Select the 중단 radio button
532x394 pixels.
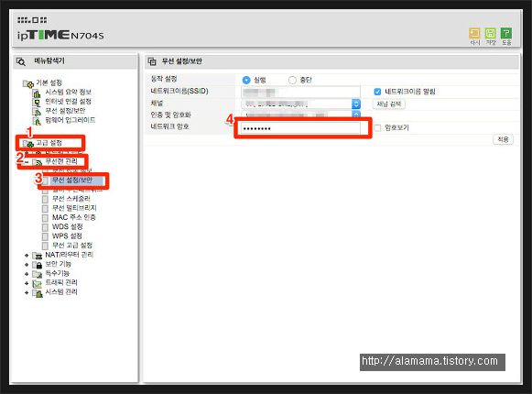[292, 80]
